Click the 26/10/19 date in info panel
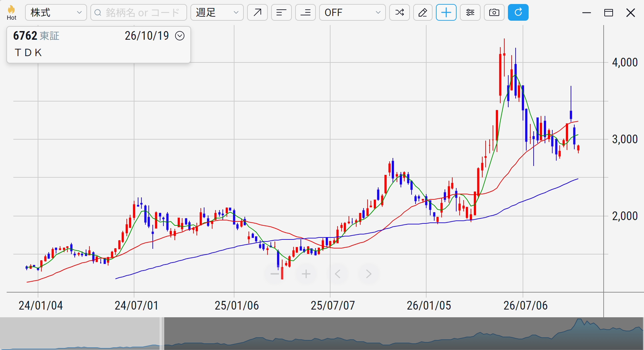This screenshot has height=350, width=644. (x=147, y=36)
